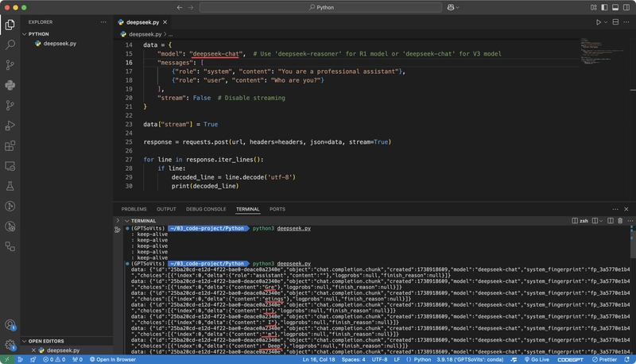
Task: Click line number 23 in the gutter
Action: point(129,125)
